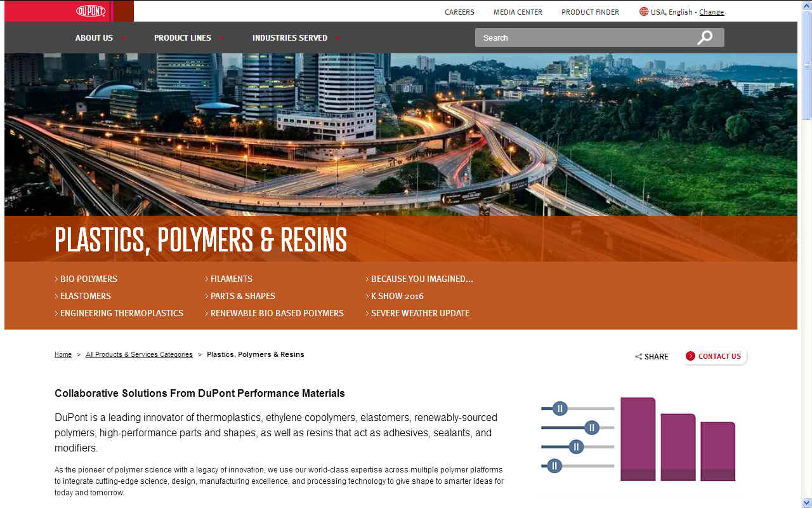Screen dimensions: 812x508
Task: Click the search magnifier icon
Action: (704, 37)
